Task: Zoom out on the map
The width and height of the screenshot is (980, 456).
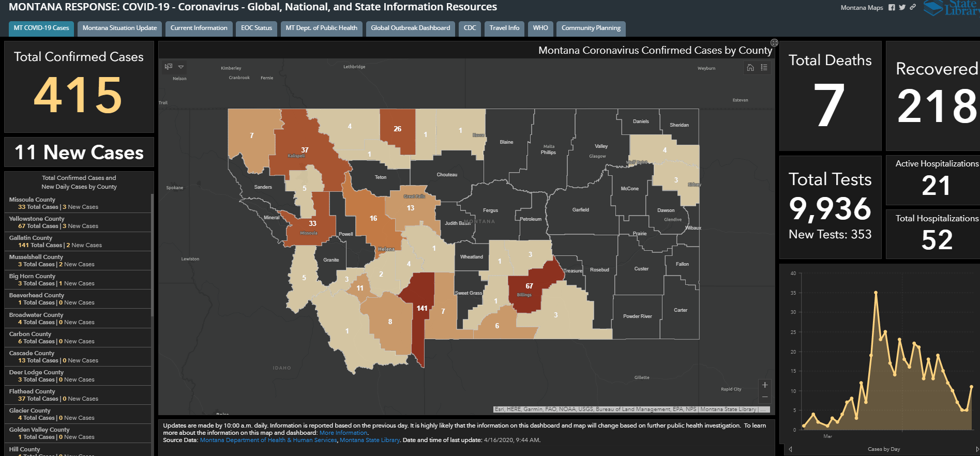Action: pyautogui.click(x=765, y=397)
